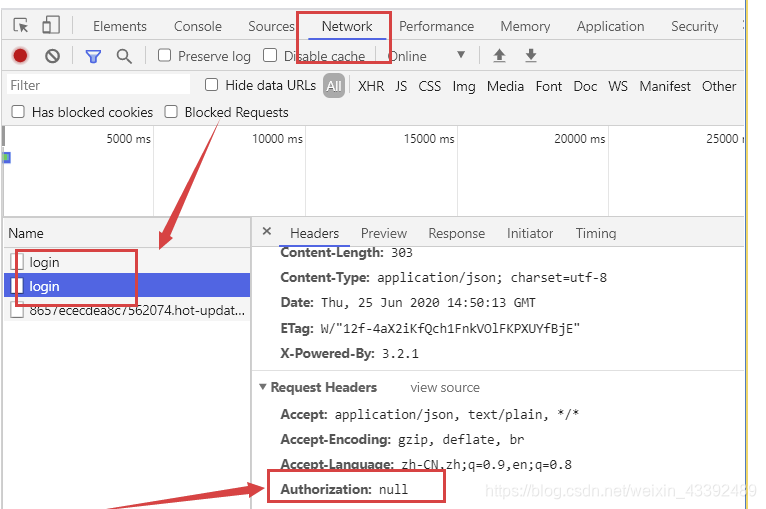
Task: Filter requests by Doc
Action: pyautogui.click(x=585, y=86)
